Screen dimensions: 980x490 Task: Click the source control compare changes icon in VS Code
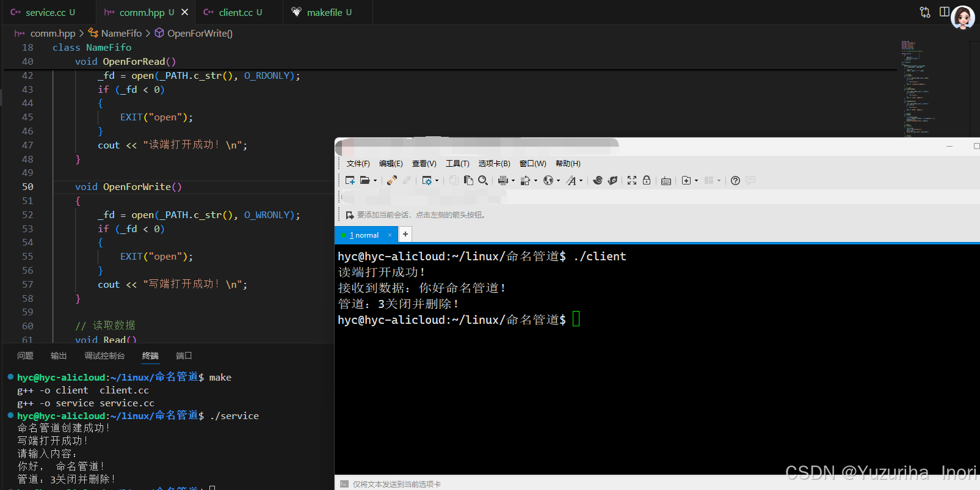[925, 12]
